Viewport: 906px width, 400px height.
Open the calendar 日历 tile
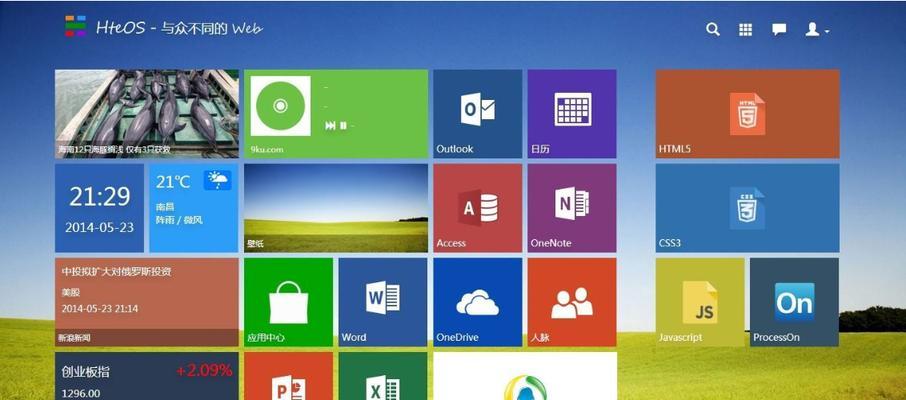coord(572,114)
